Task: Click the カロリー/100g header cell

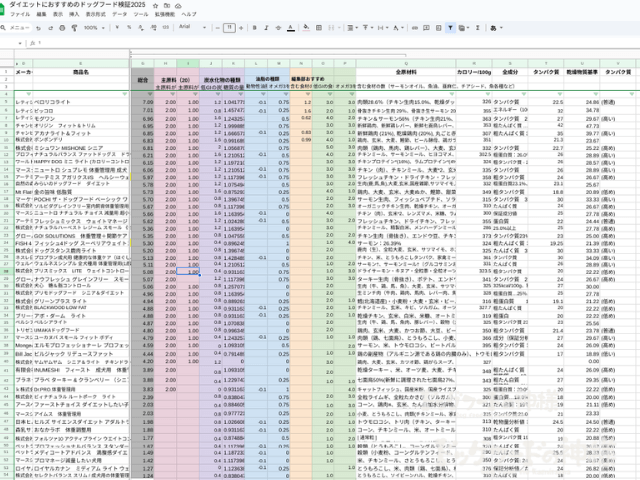Action: pyautogui.click(x=474, y=72)
